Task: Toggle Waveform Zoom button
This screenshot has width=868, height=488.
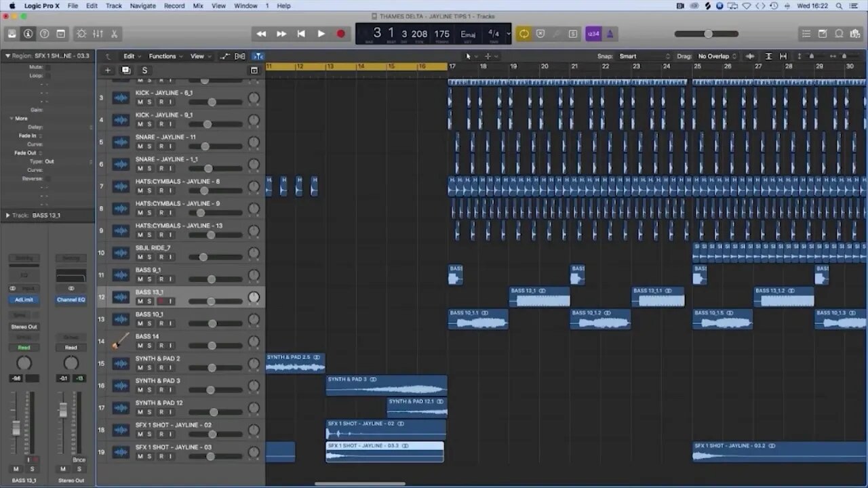Action: (x=749, y=56)
